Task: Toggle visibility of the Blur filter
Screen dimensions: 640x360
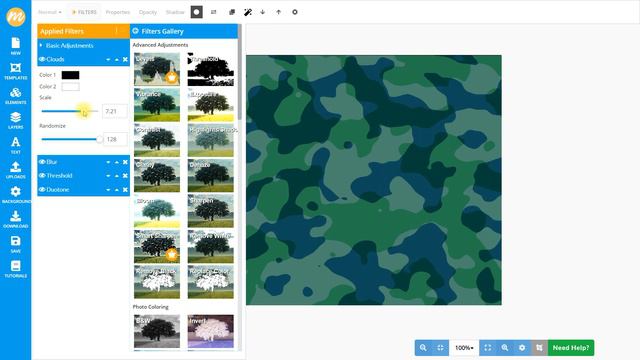Action: tap(42, 162)
